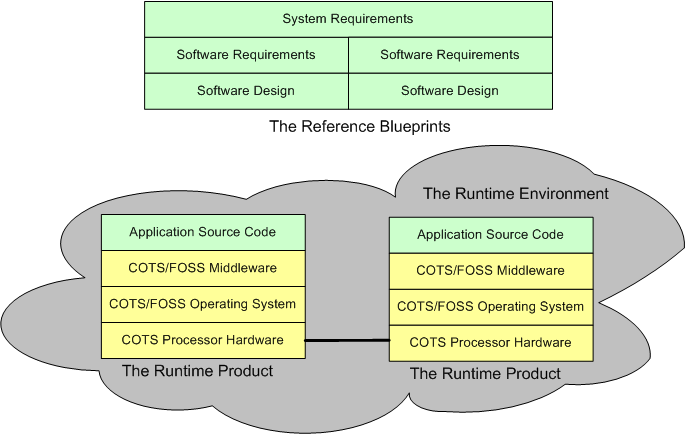This screenshot has height=434, width=685.
Task: Click the right Software Design cell
Action: point(450,91)
